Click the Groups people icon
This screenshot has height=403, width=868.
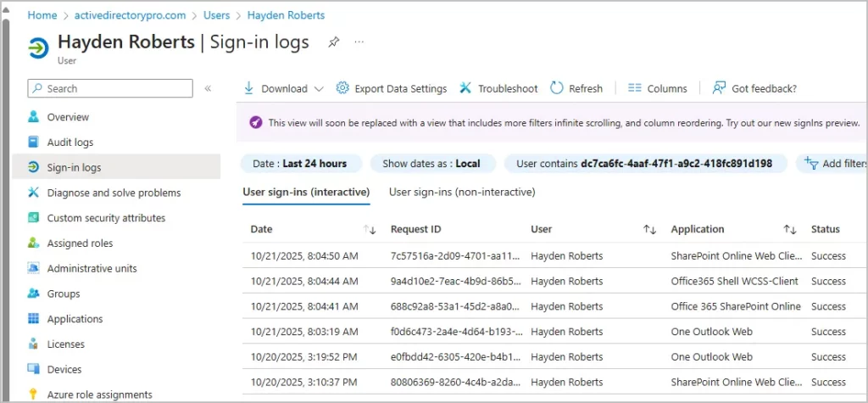[34, 294]
